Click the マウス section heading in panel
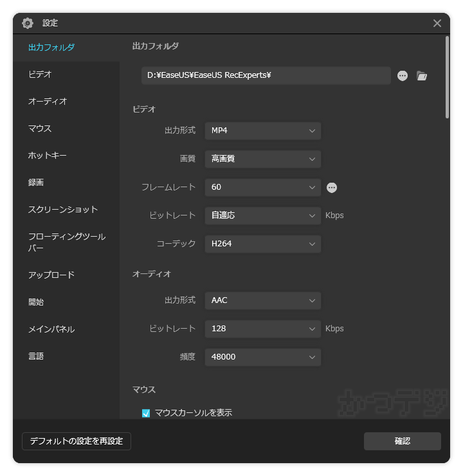 [144, 390]
